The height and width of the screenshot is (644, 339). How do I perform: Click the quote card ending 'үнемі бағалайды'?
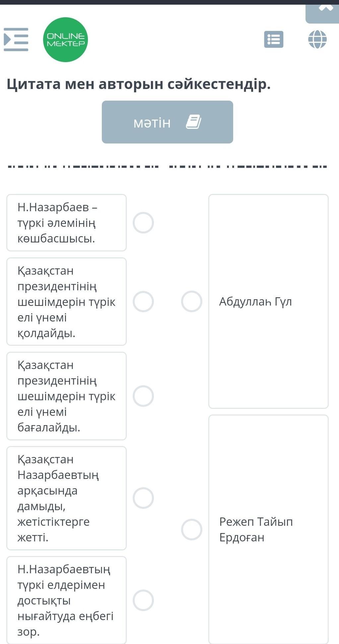pyautogui.click(x=66, y=396)
